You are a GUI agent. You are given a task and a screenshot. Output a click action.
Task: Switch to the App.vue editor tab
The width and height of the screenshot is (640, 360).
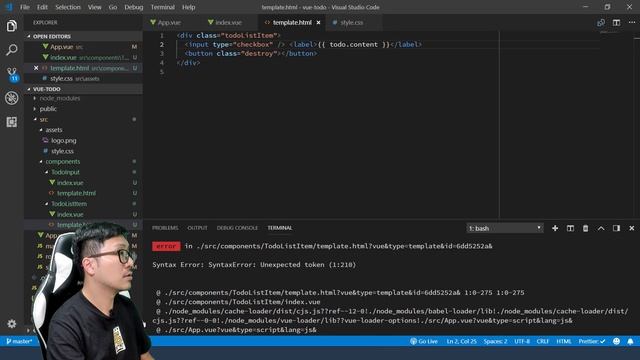(x=169, y=22)
